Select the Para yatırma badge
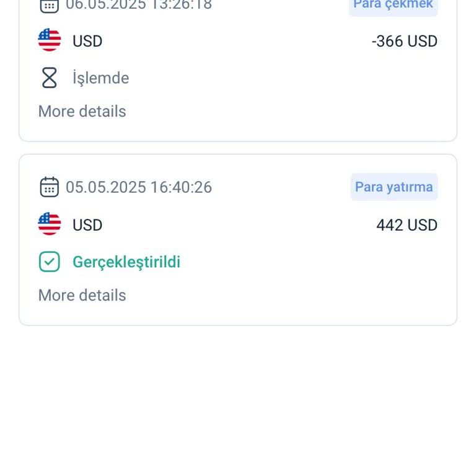 394,187
